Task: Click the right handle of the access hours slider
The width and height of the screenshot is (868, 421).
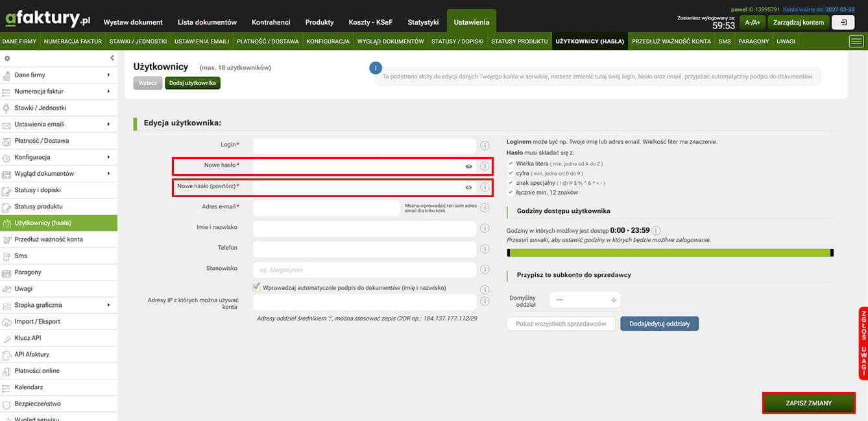Action: 832,253
